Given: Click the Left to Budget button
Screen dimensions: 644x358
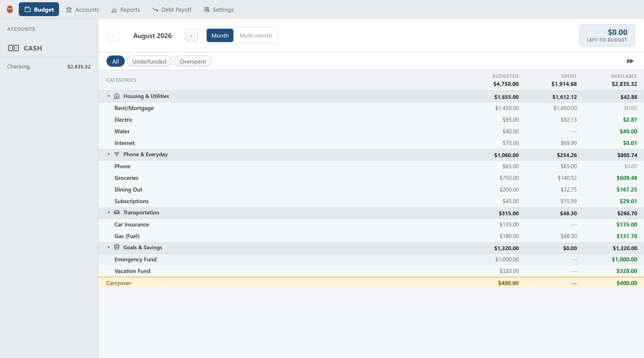Looking at the screenshot, I should (x=607, y=36).
